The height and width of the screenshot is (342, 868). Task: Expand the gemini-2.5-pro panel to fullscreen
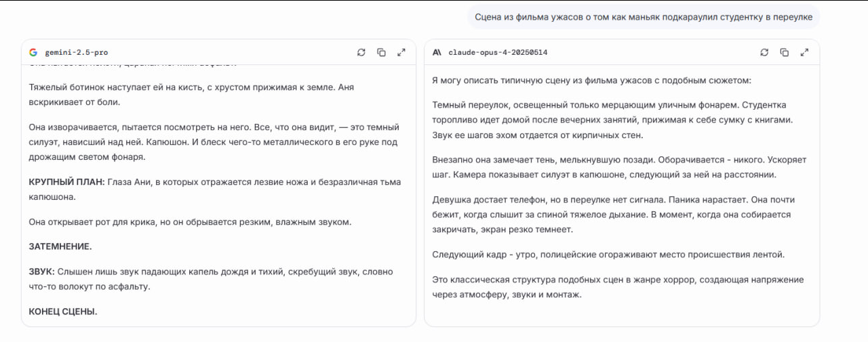pyautogui.click(x=401, y=52)
